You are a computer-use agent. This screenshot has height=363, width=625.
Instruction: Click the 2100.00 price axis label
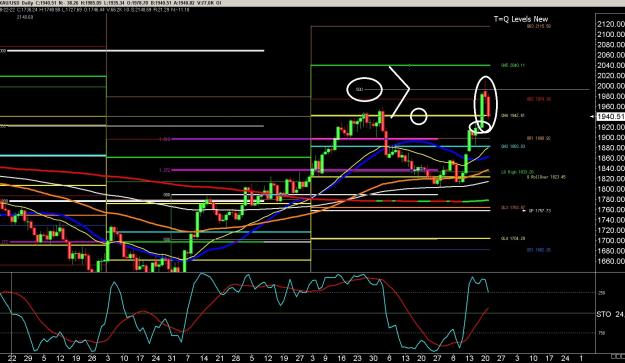click(611, 35)
